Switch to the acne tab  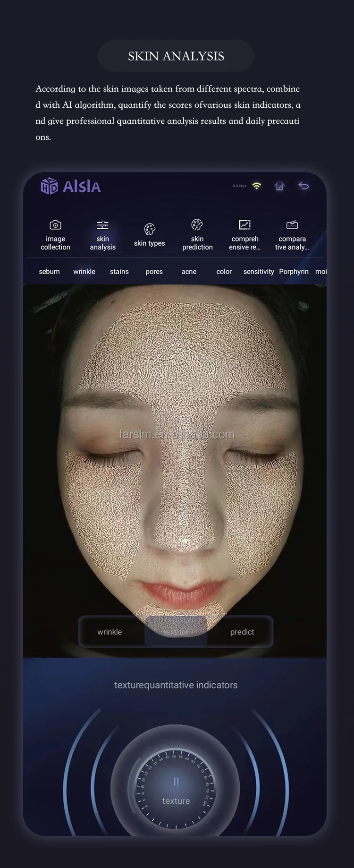coord(189,272)
